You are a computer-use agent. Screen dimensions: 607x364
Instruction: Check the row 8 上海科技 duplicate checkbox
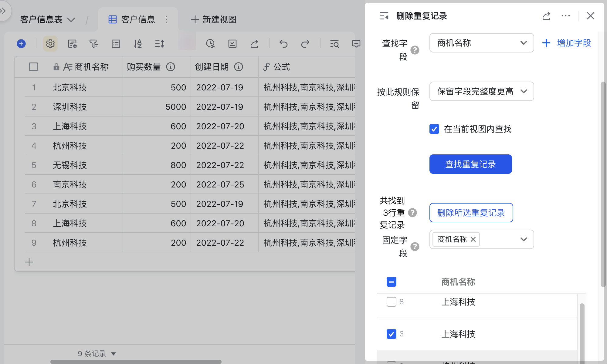pos(392,302)
